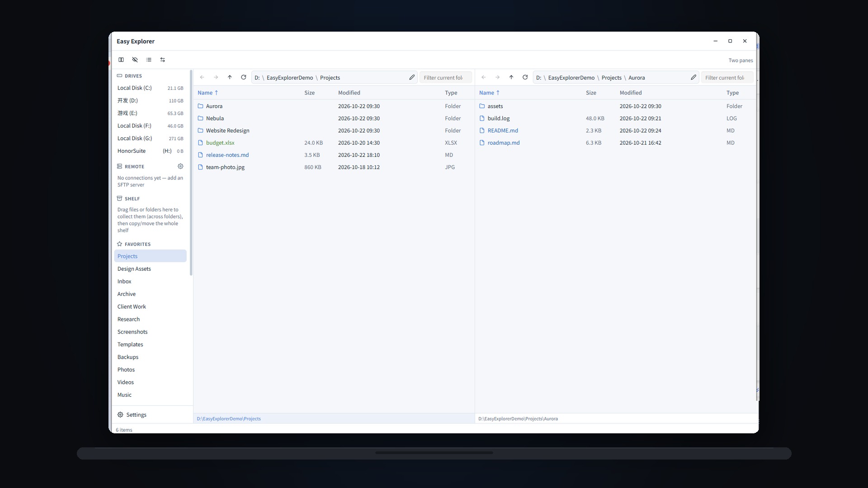Image resolution: width=868 pixels, height=488 pixels.
Task: Select drive Local Disk (C:)
Action: [x=151, y=88]
